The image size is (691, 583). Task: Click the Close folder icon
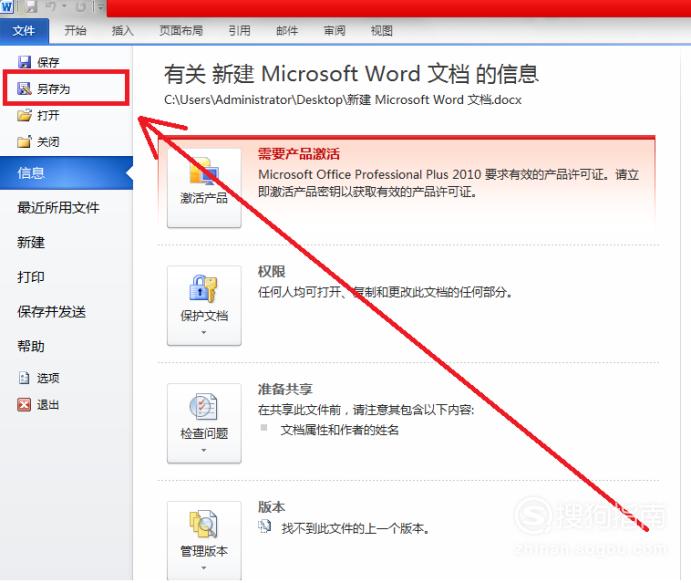25,141
